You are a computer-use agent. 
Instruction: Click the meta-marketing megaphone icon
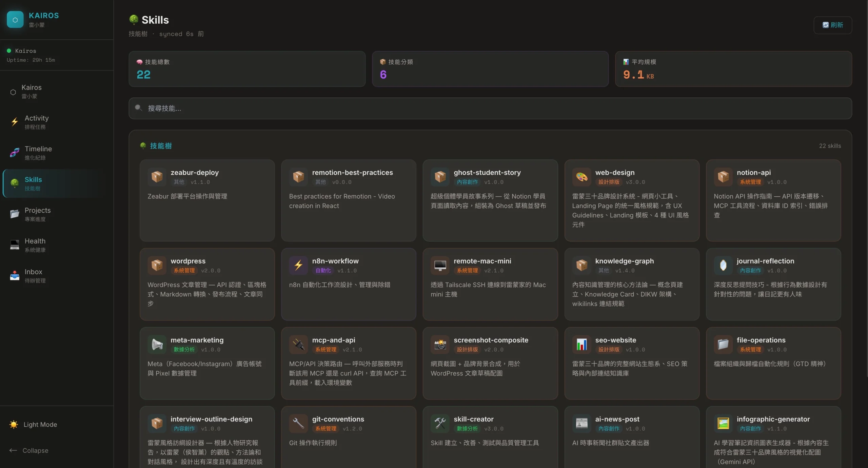click(157, 344)
